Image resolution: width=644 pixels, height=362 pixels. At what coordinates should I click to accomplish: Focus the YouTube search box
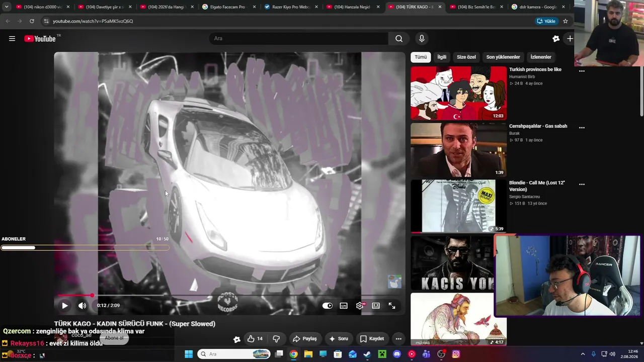coord(299,39)
